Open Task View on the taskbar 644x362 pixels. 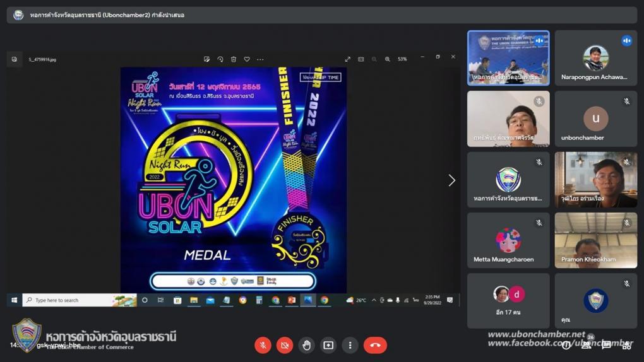pyautogui.click(x=160, y=300)
